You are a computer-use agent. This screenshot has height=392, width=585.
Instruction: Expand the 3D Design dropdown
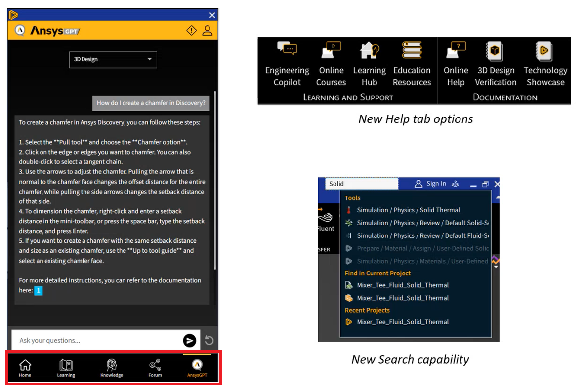click(x=113, y=60)
